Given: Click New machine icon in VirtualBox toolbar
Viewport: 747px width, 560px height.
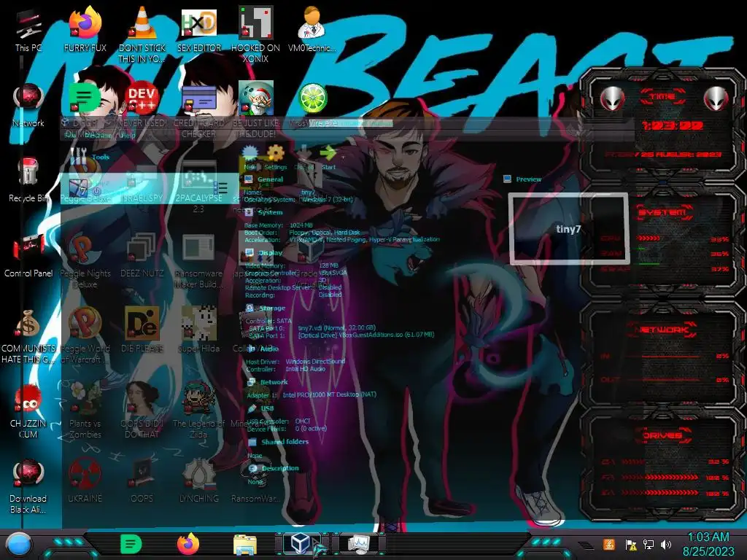Looking at the screenshot, I should (x=249, y=157).
